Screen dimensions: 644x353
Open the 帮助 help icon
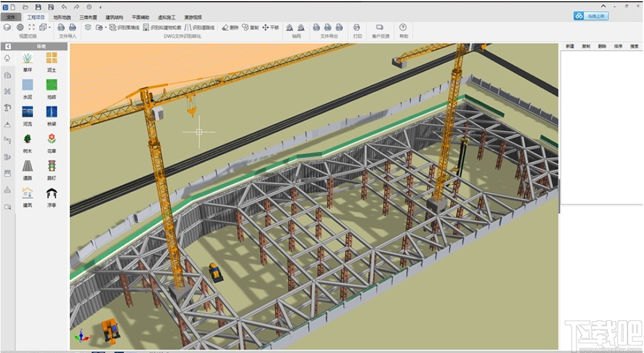(403, 28)
